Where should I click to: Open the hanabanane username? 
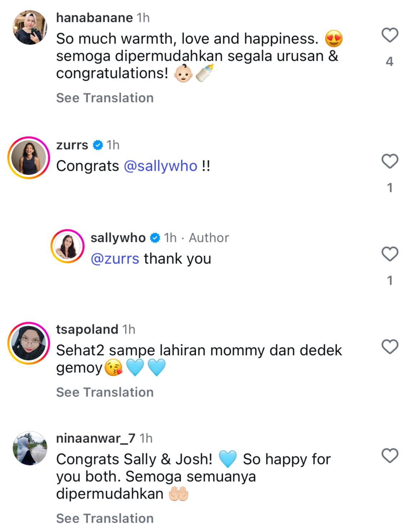click(94, 18)
